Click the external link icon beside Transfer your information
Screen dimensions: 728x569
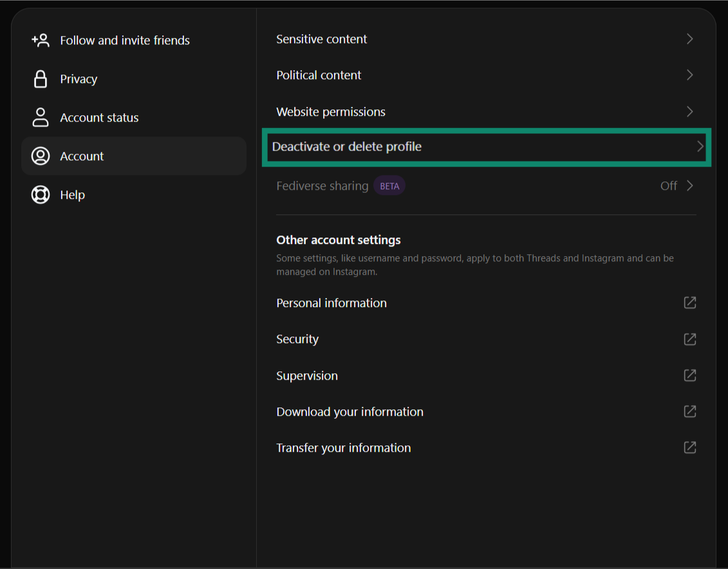pos(689,447)
